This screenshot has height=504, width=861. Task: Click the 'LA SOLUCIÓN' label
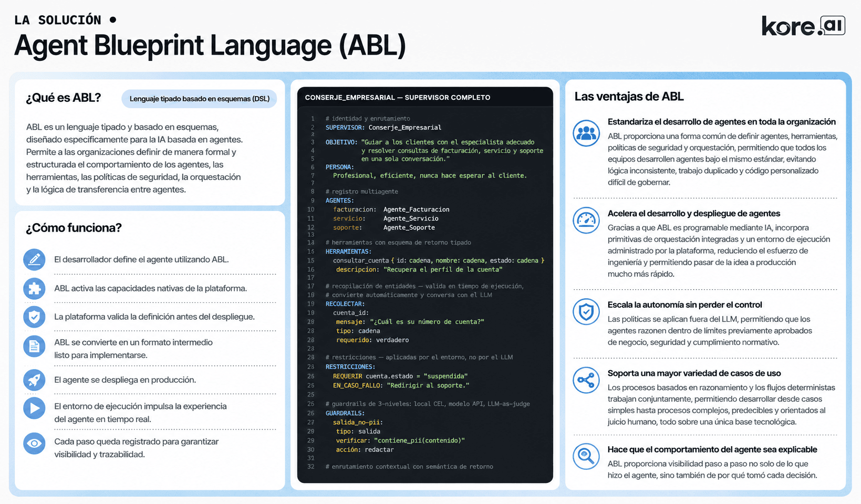coord(58,20)
